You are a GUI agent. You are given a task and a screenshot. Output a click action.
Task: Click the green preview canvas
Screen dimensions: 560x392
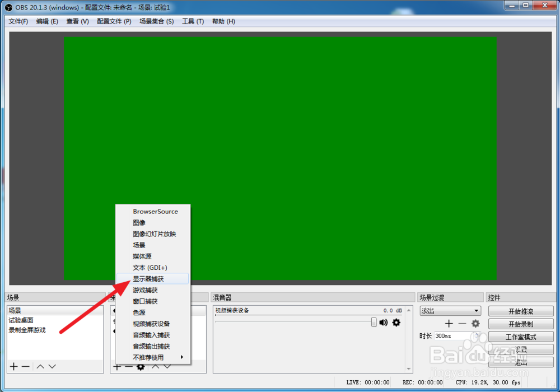pos(280,158)
